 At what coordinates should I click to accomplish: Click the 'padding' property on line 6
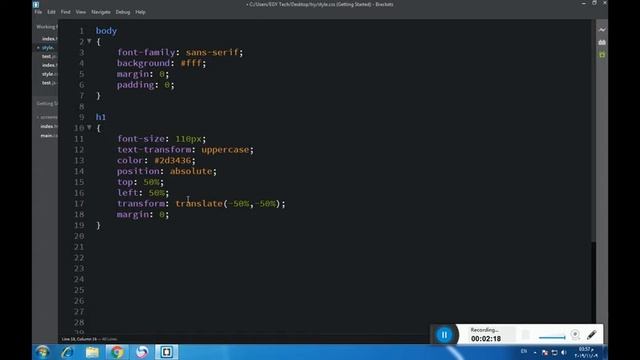(136, 85)
